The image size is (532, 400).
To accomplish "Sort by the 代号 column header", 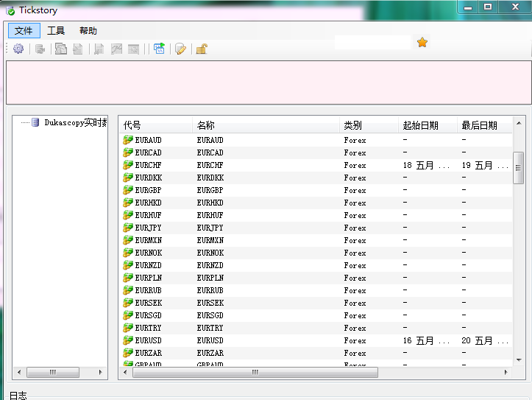I will click(x=156, y=125).
